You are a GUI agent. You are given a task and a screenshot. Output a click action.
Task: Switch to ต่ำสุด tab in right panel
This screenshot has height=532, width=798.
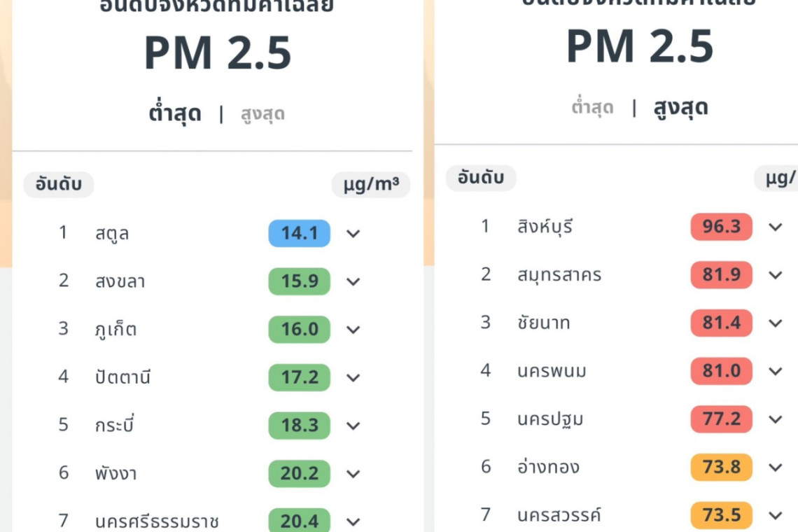pos(592,107)
